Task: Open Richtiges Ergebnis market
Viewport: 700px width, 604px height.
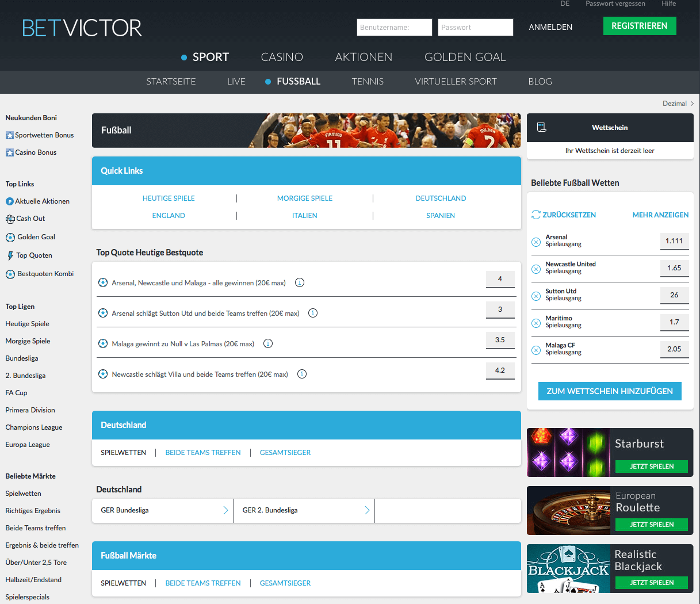Action: 33,511
